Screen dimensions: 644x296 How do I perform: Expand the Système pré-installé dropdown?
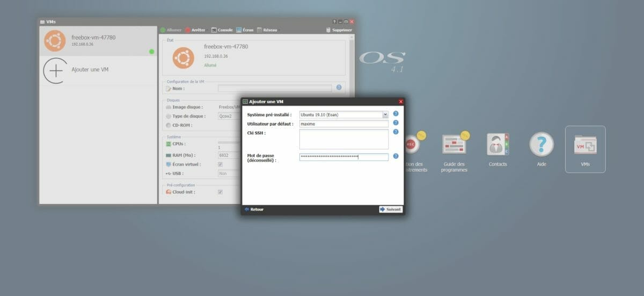(x=385, y=114)
